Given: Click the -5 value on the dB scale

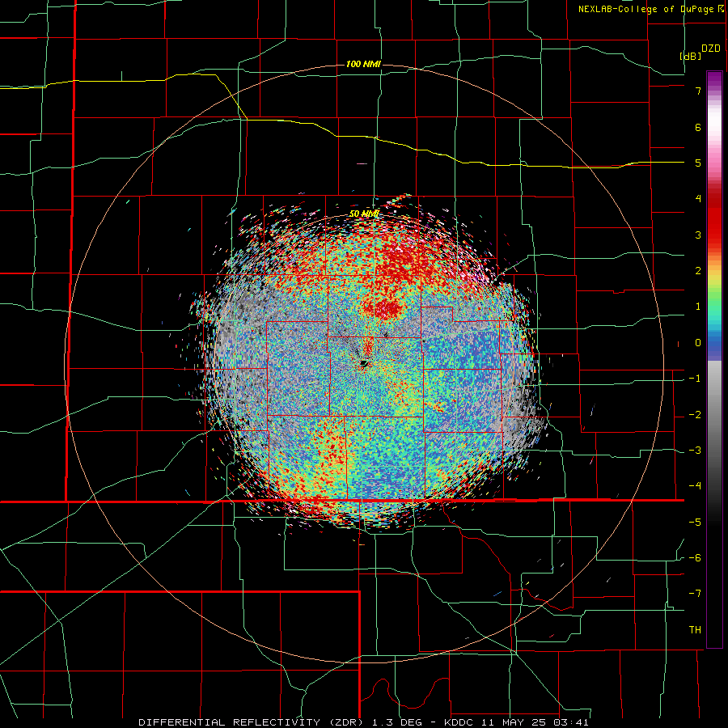Looking at the screenshot, I should pyautogui.click(x=695, y=523).
